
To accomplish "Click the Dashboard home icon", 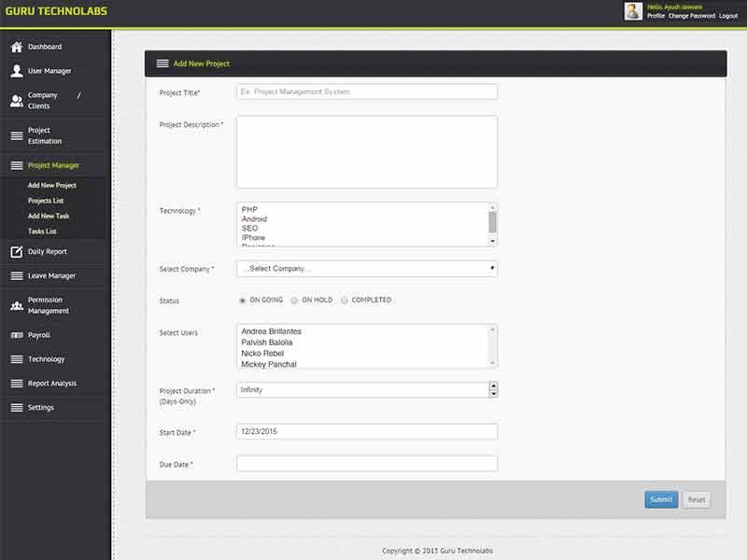I will tap(17, 47).
